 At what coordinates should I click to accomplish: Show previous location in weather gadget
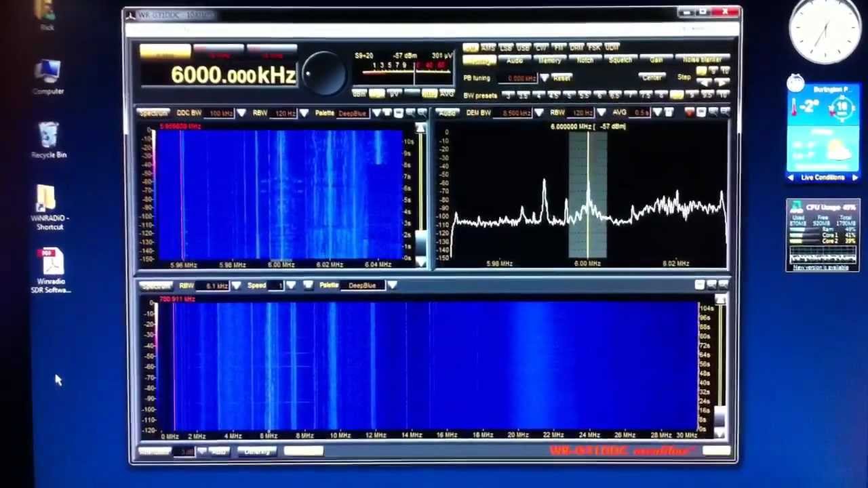(791, 178)
